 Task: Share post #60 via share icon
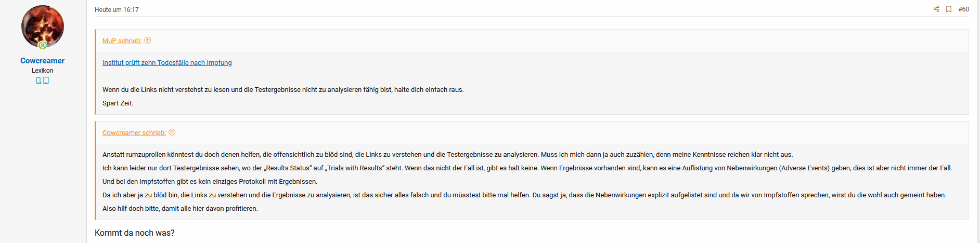point(936,9)
